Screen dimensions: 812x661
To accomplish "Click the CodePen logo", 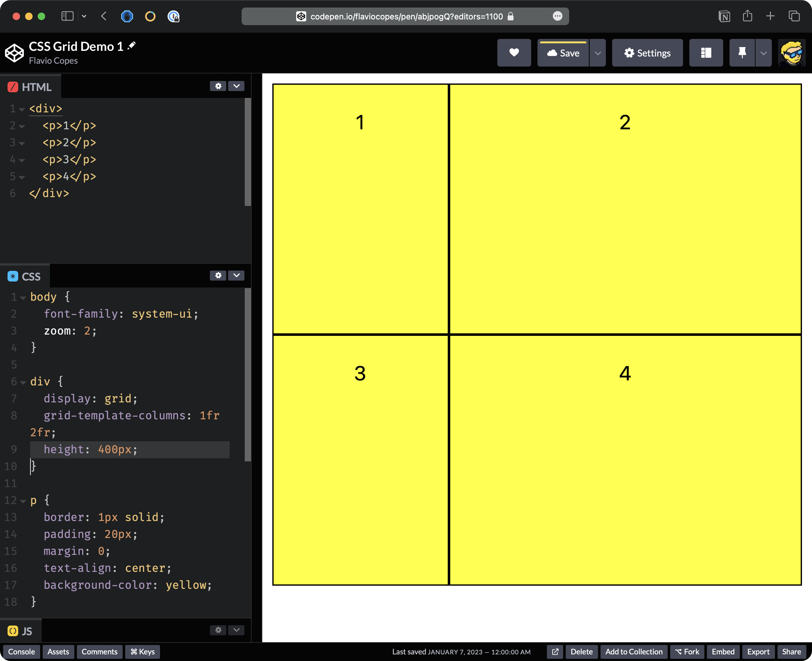I will [x=14, y=53].
